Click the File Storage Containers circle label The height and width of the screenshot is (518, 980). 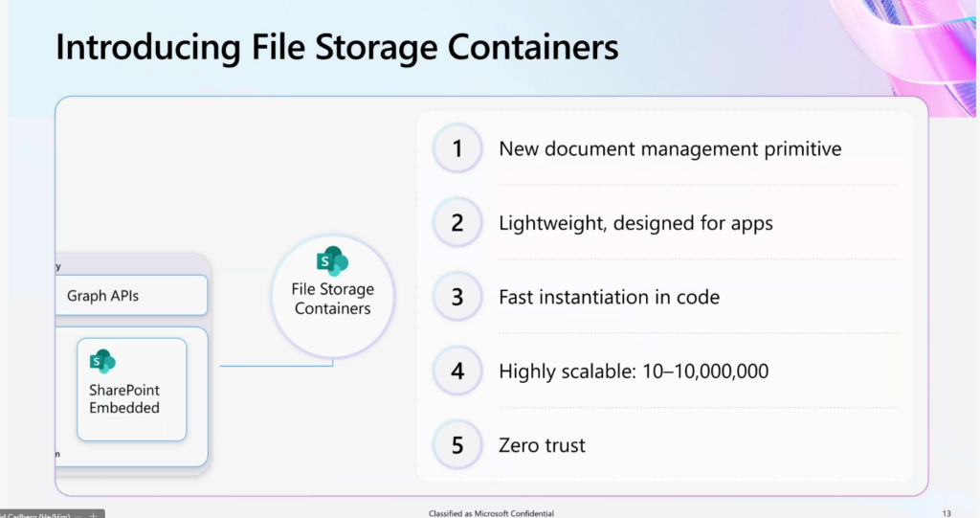tap(333, 299)
